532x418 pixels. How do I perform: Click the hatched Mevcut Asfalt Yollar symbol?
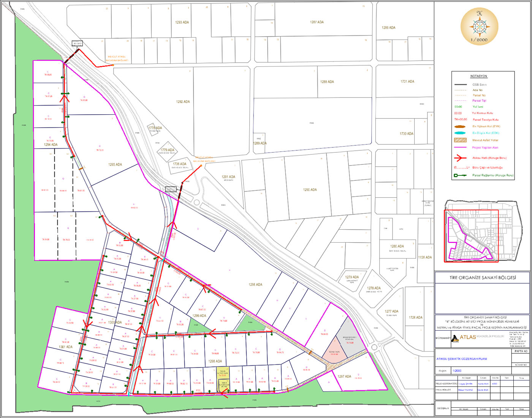[x=460, y=140]
